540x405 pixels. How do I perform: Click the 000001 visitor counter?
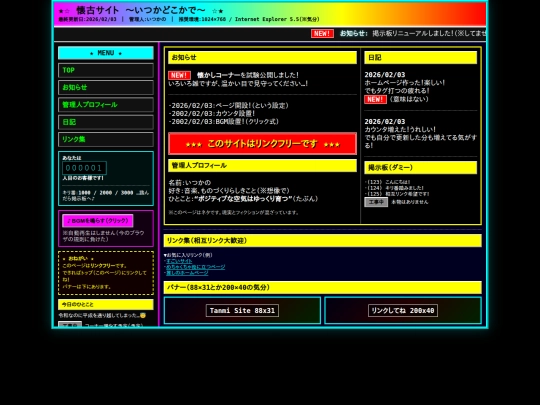click(x=84, y=168)
